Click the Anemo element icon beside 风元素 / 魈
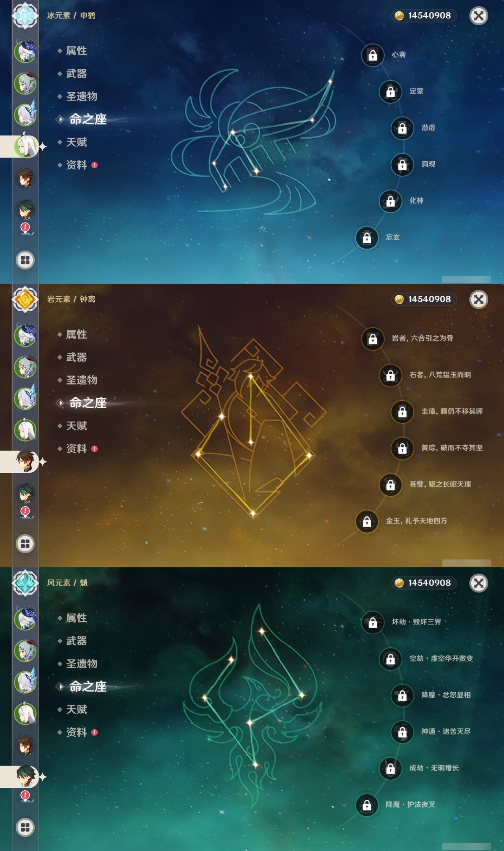 point(25,583)
